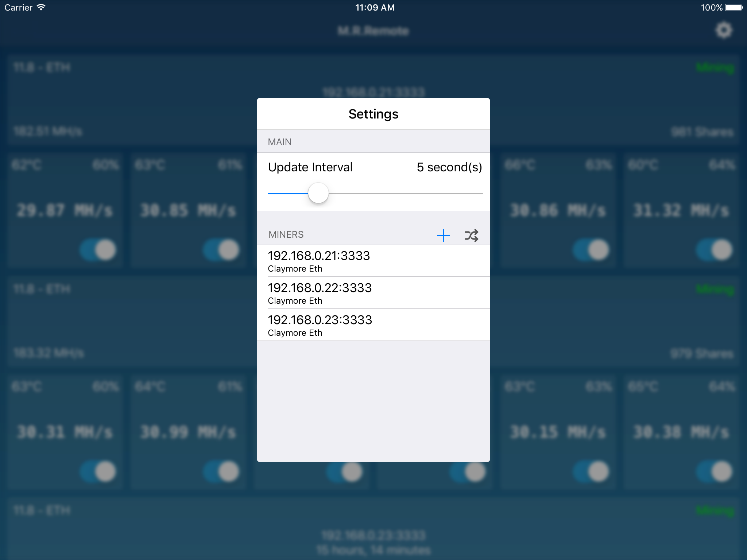Click the 11:09 AM clock in status bar
Screen dimensions: 747x560
(375, 8)
